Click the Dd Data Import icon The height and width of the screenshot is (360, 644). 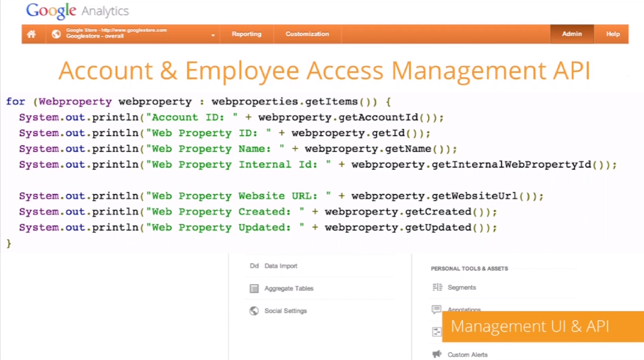tap(254, 266)
